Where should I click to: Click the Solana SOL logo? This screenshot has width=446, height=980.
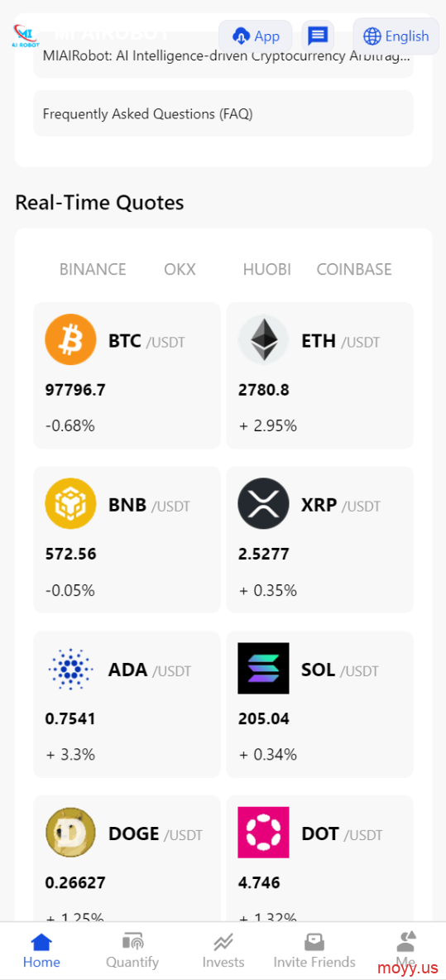click(x=264, y=668)
